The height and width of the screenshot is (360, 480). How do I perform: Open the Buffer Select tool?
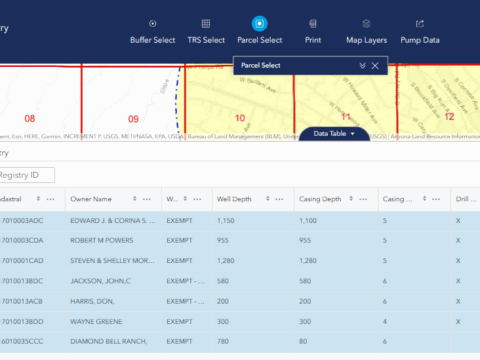pos(153,24)
